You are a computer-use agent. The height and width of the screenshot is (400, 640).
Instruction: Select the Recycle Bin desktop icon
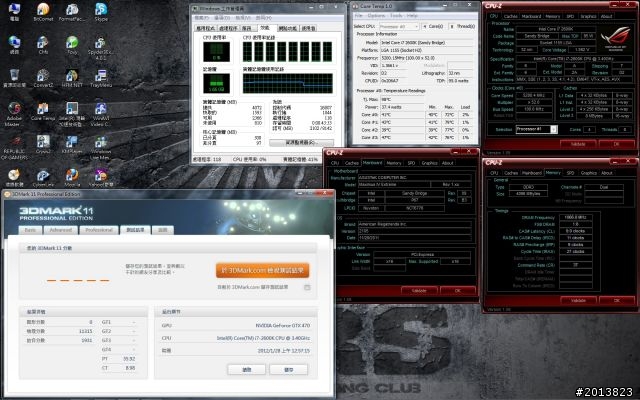[14, 78]
